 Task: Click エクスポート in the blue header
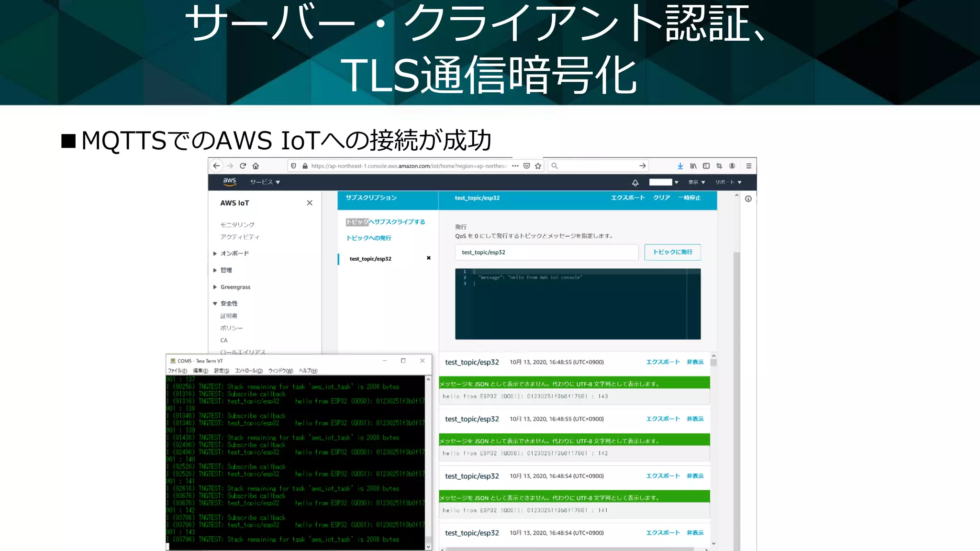click(x=628, y=198)
